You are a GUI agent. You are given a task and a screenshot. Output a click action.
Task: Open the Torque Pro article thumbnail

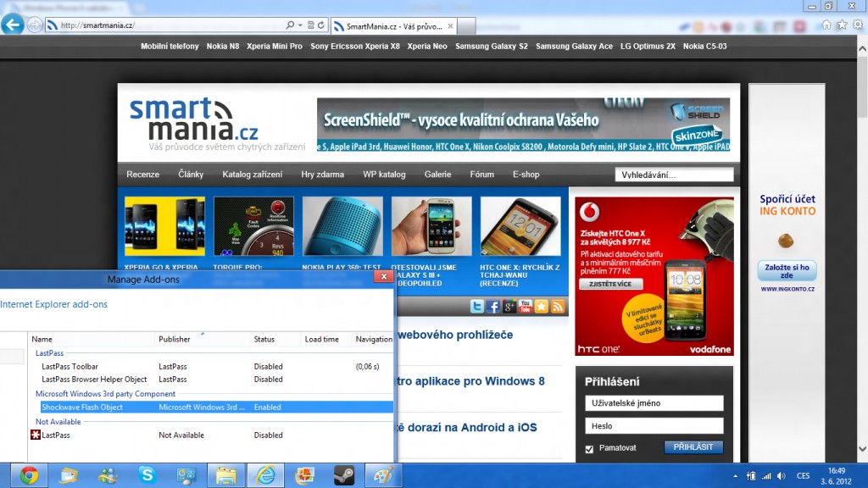pyautogui.click(x=253, y=226)
